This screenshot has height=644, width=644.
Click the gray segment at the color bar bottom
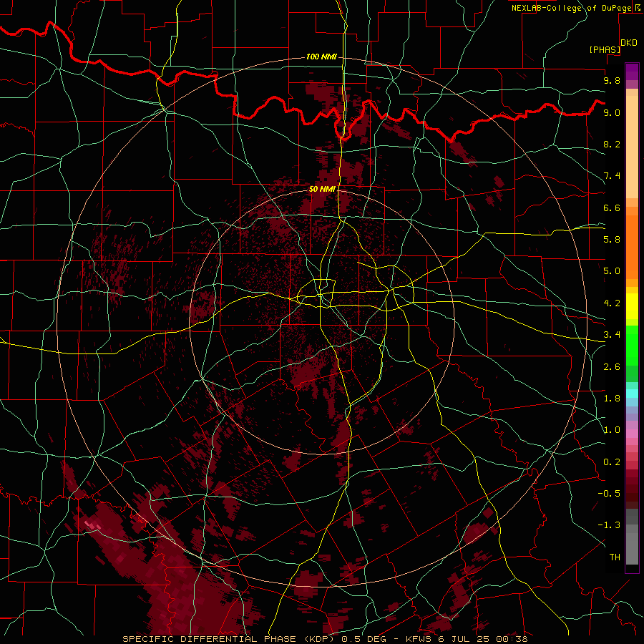[632, 549]
